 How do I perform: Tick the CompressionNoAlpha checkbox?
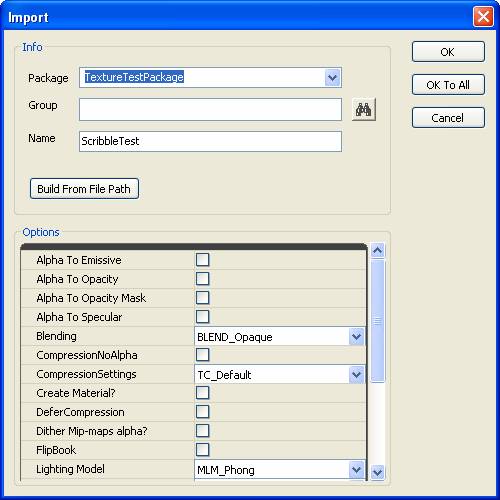coord(202,355)
